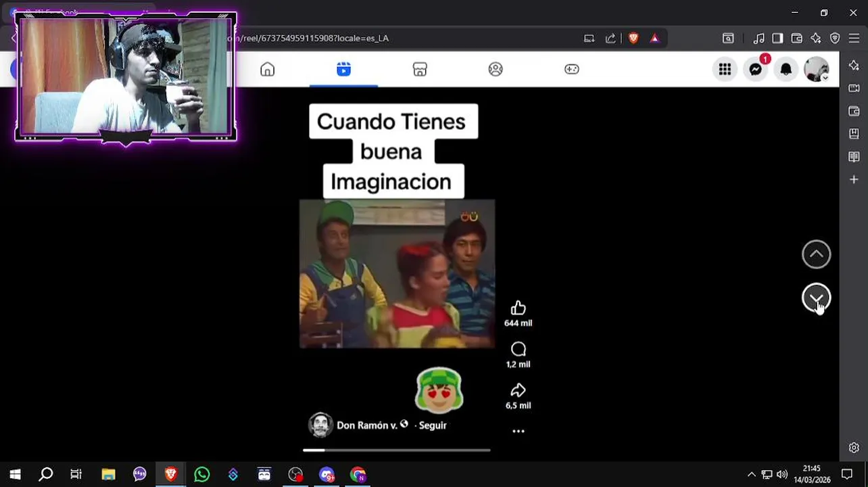Open Facebook Gaming controller icon

pyautogui.click(x=572, y=69)
